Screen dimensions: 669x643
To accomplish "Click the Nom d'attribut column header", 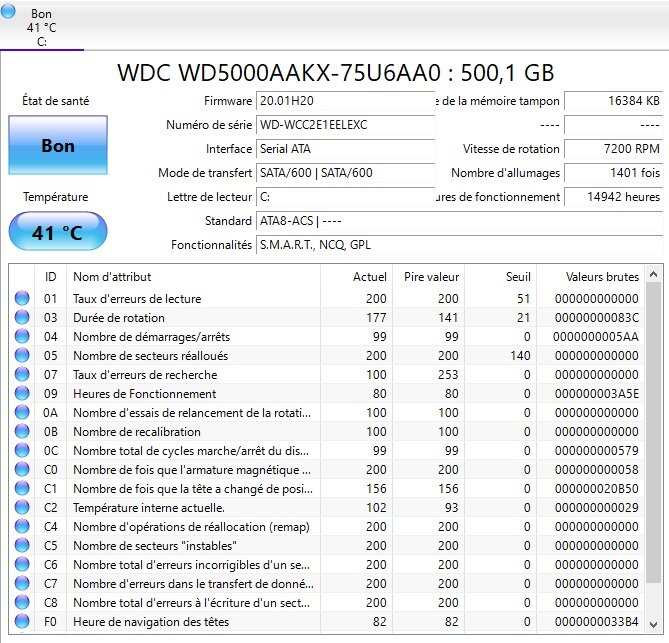I will click(193, 276).
